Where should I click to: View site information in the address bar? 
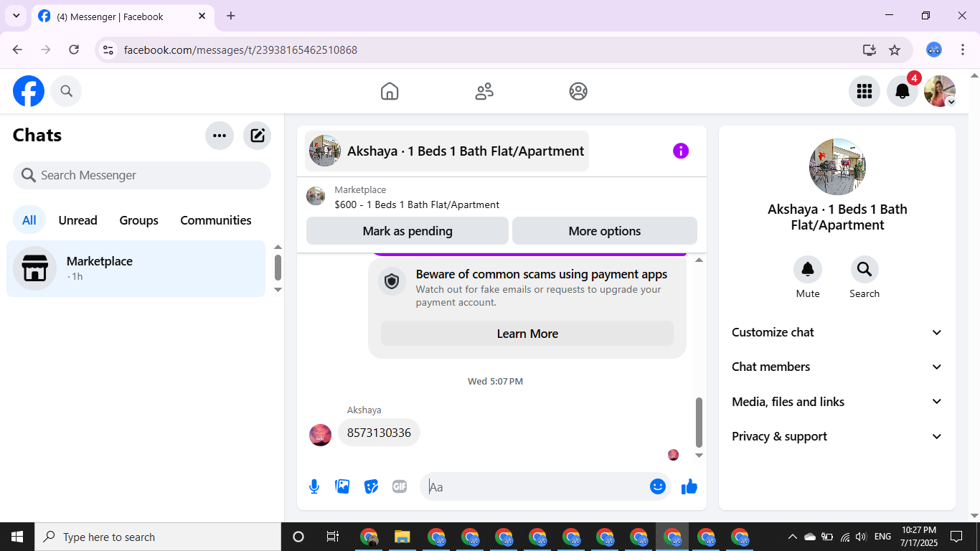(x=108, y=50)
